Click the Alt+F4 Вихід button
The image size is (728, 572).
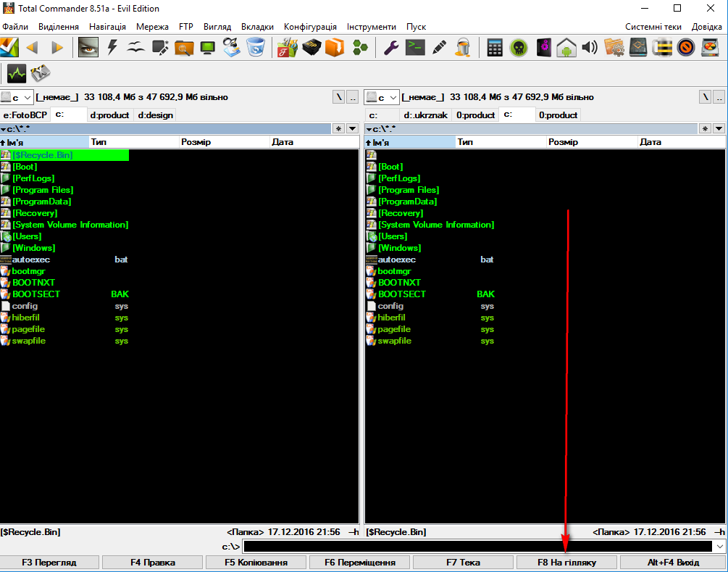[x=673, y=563]
